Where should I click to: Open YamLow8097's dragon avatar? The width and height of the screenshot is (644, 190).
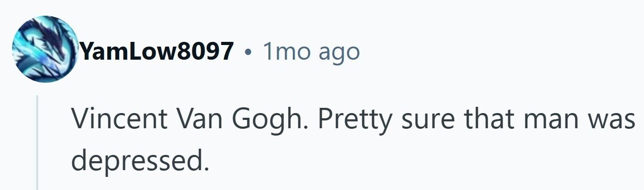(x=45, y=49)
